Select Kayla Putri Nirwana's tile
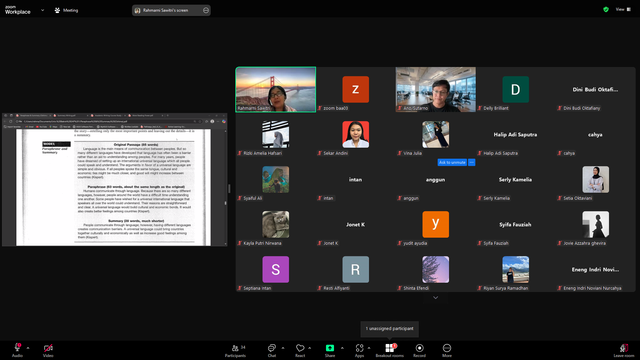Screen dimensions: 640x360 coord(276,224)
